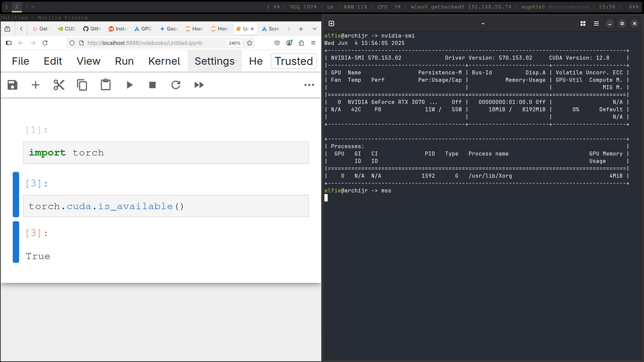The width and height of the screenshot is (644, 362).
Task: Open the Pocket save icon in Firefox
Action: [277, 43]
